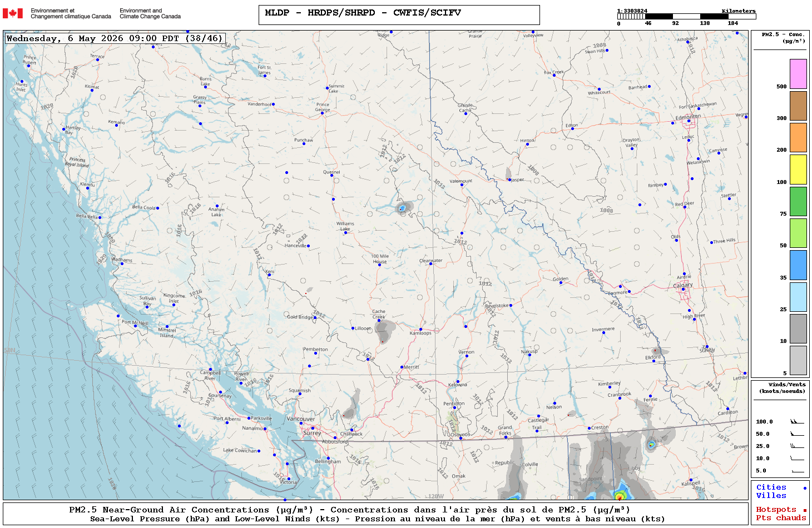Click the Kamloops city marker
Screen dimensions: 812x528
point(420,329)
